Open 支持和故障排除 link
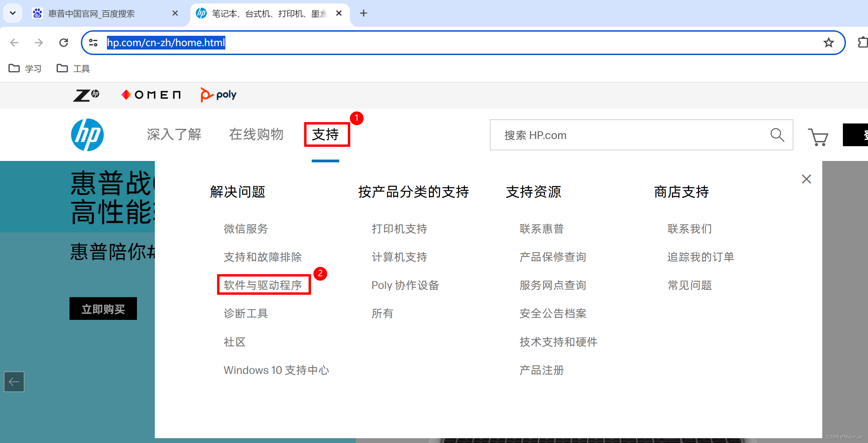The width and height of the screenshot is (868, 443). (x=263, y=257)
